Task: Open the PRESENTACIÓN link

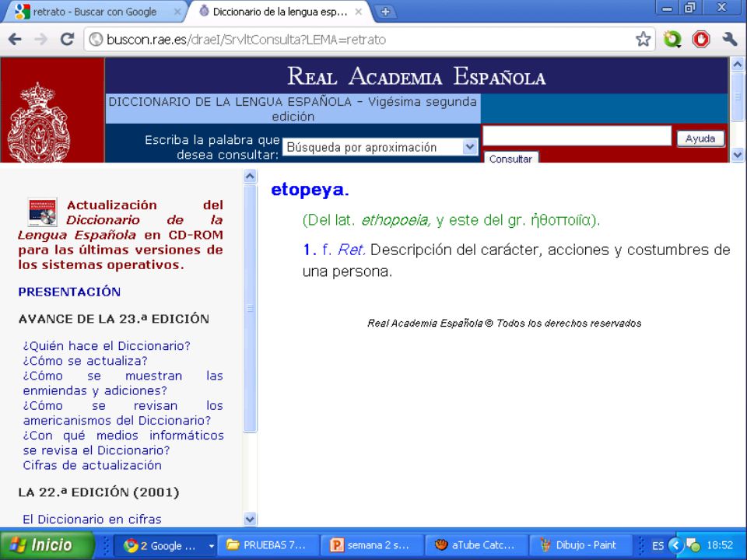Action: pos(69,292)
